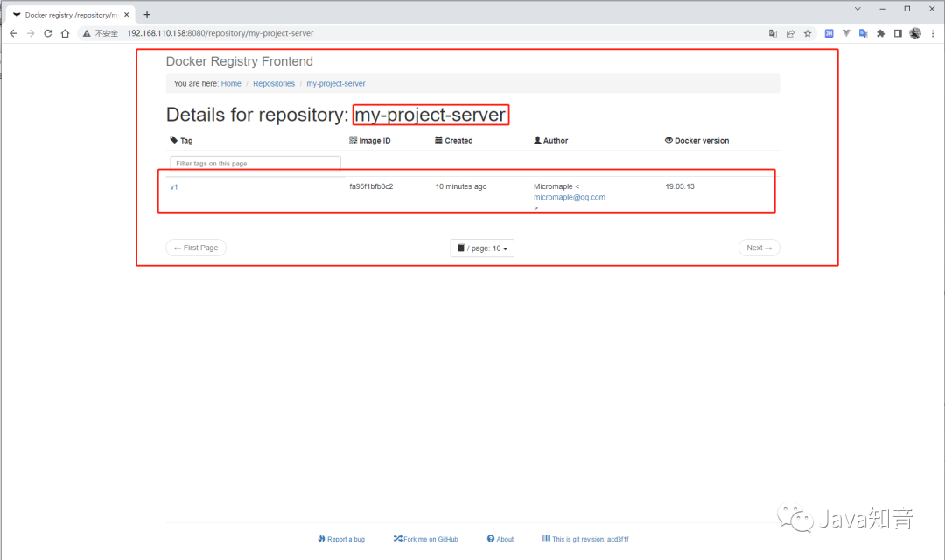Open the browser profile avatar icon
This screenshot has width=945, height=560.
pyautogui.click(x=914, y=33)
